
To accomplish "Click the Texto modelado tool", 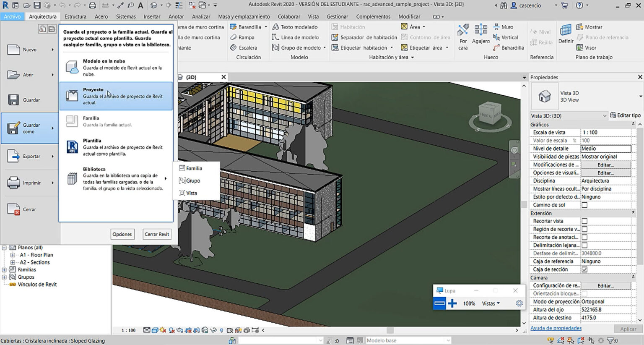I will [x=295, y=27].
